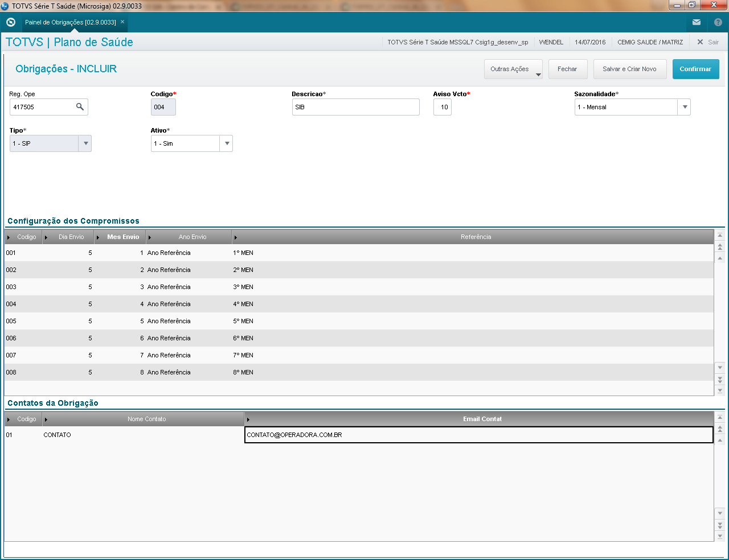Click the Nome Contato column header
The height and width of the screenshot is (560, 729).
pyautogui.click(x=144, y=419)
